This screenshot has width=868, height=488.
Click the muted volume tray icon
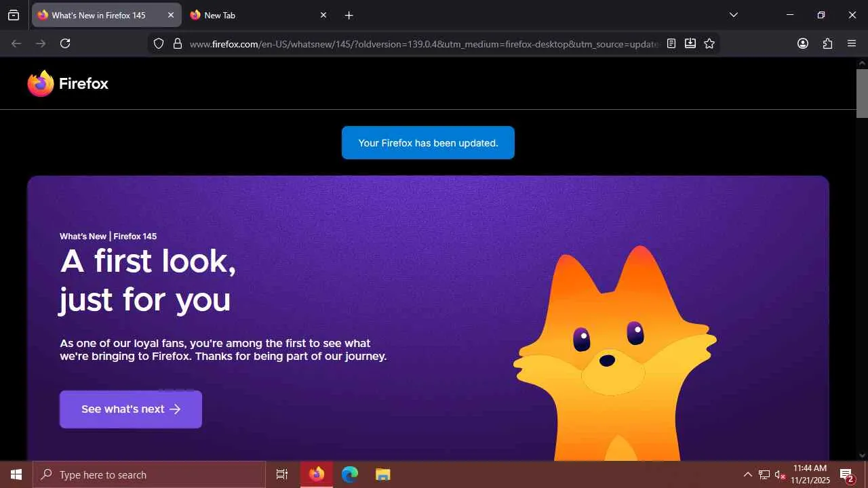click(x=780, y=474)
